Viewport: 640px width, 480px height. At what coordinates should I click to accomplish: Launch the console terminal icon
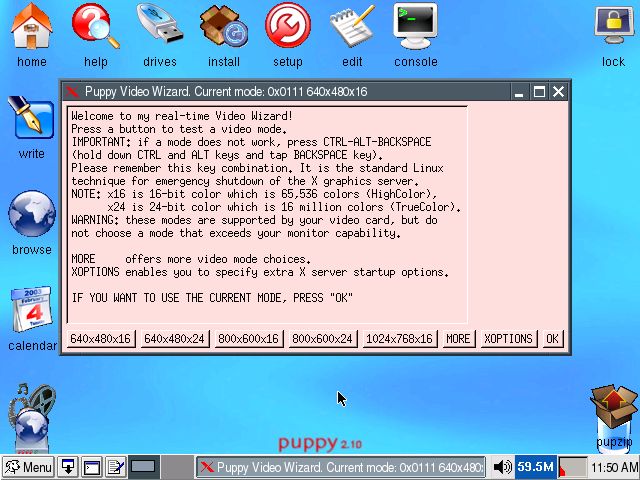(x=416, y=26)
